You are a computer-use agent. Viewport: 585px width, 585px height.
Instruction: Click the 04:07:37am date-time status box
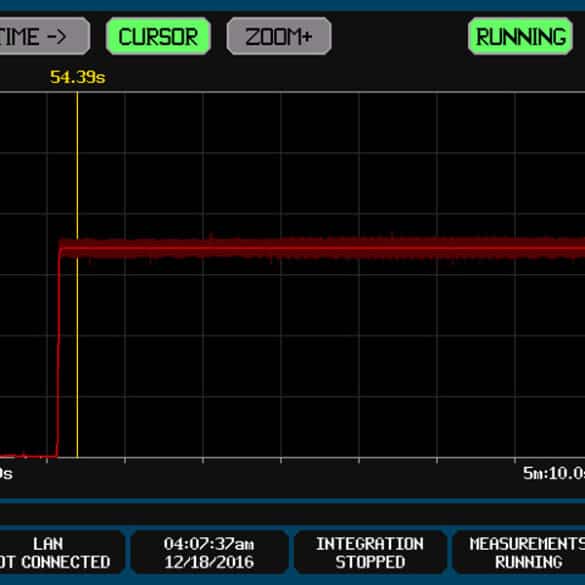tap(209, 552)
